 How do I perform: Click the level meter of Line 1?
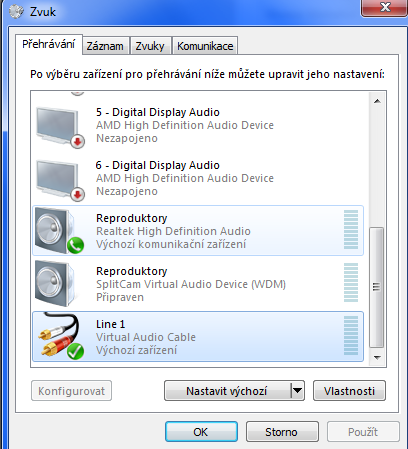tap(351, 335)
